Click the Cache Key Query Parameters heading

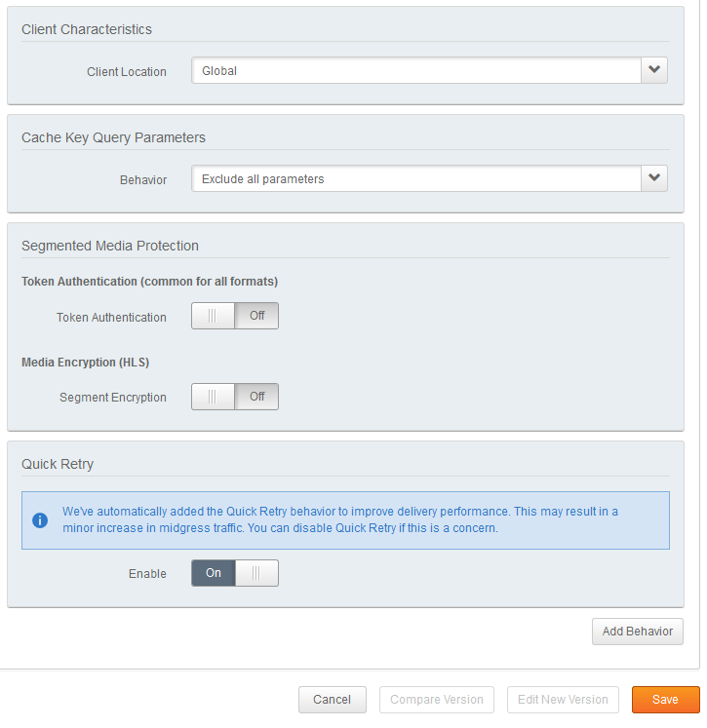[x=113, y=137]
